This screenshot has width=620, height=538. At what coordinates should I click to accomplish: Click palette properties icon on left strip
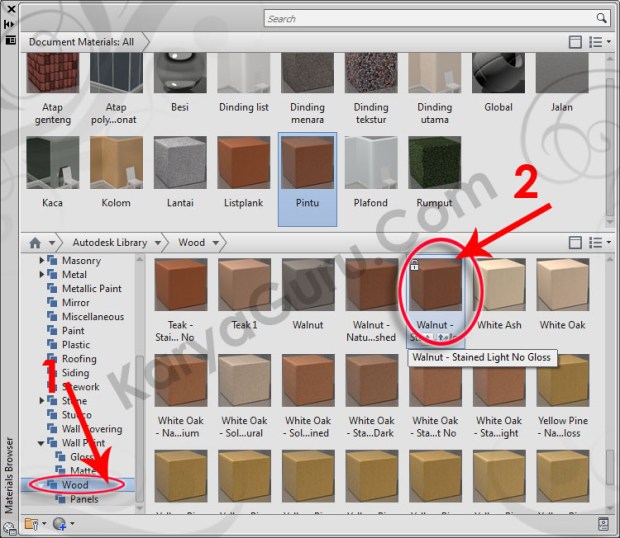(x=10, y=40)
